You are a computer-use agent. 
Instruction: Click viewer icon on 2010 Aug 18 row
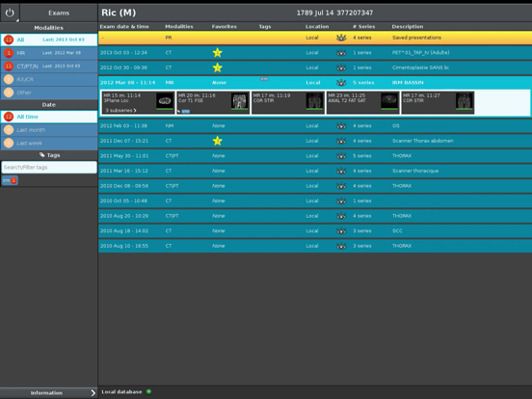(x=341, y=230)
